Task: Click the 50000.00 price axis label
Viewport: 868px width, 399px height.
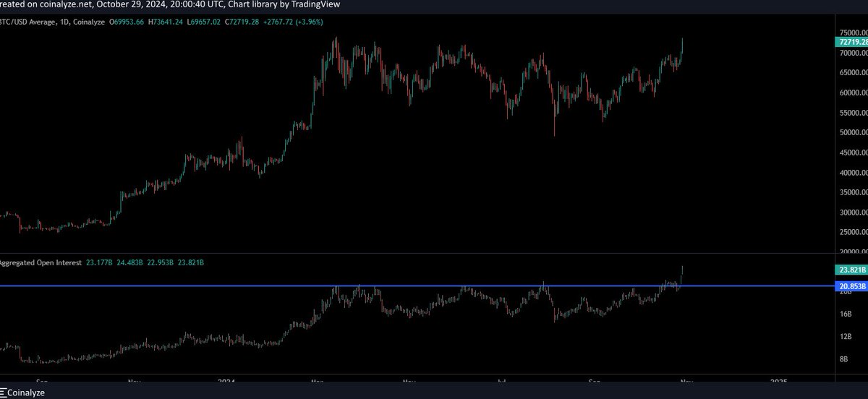Action: pos(854,133)
